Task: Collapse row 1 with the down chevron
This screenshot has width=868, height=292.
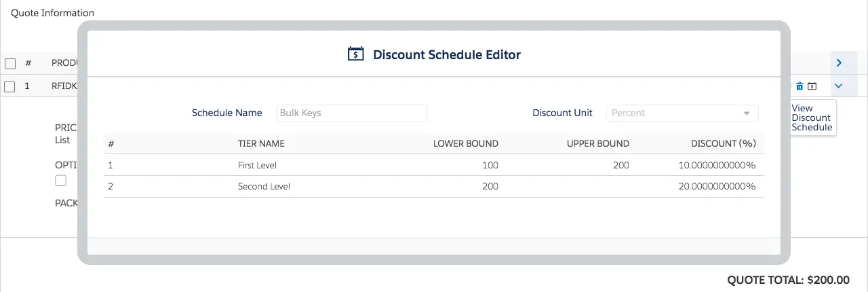Action: pos(839,86)
